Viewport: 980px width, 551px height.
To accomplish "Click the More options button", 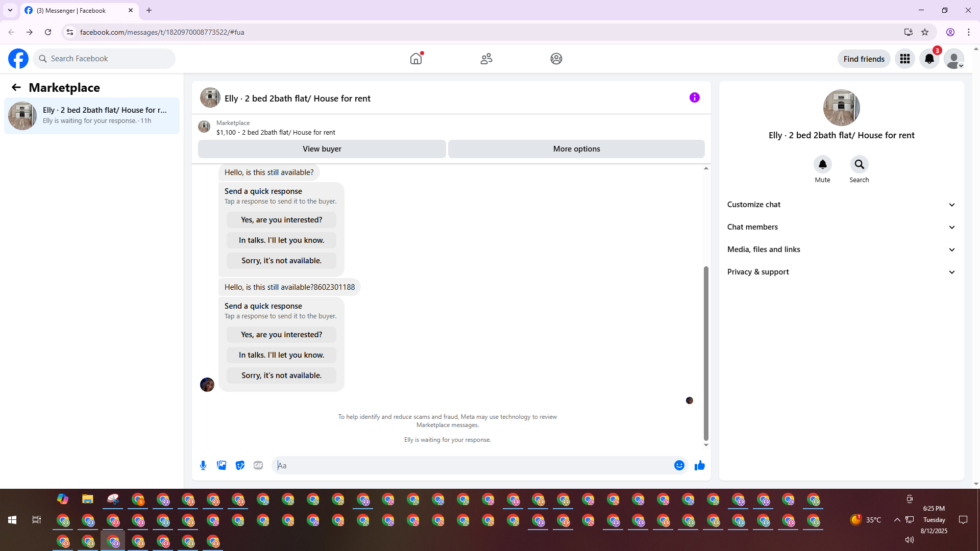I will point(576,149).
